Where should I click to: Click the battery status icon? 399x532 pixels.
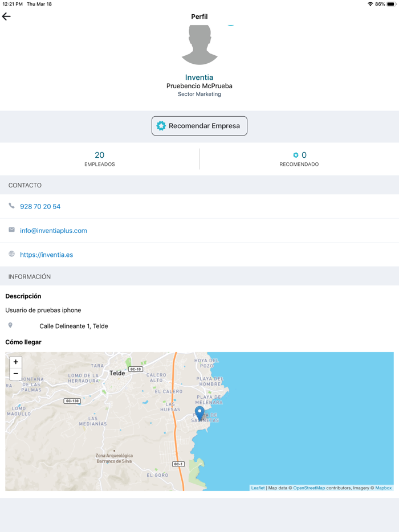(392, 4)
